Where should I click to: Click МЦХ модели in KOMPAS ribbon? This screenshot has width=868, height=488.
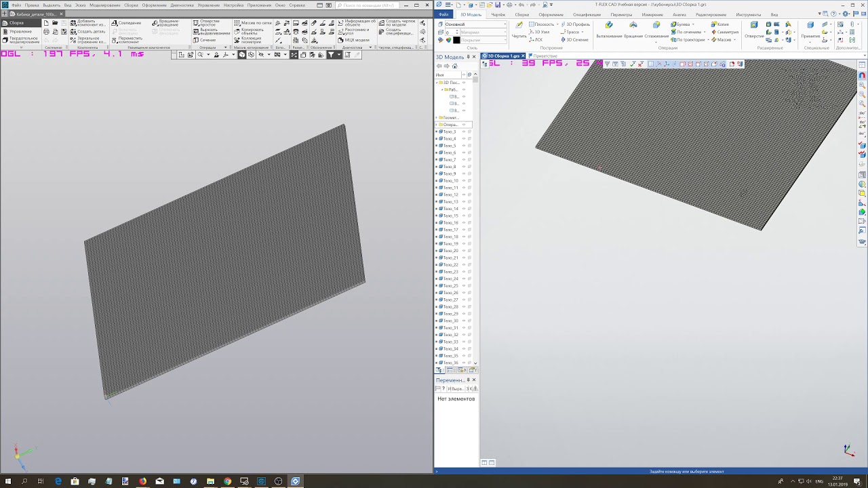[353, 40]
